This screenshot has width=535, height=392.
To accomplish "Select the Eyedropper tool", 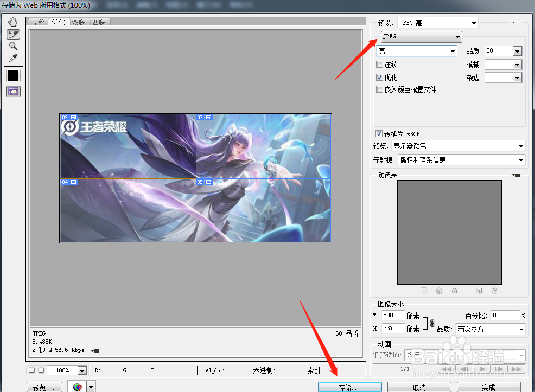I will (x=14, y=58).
